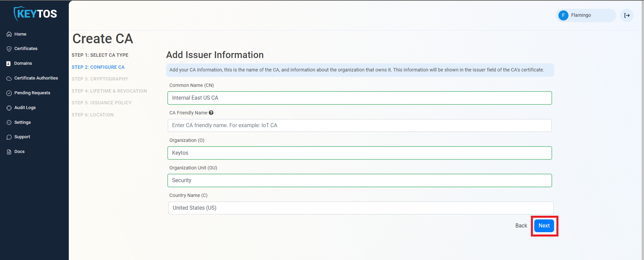
Task: Select Step 2: Configure CA
Action: tap(98, 67)
